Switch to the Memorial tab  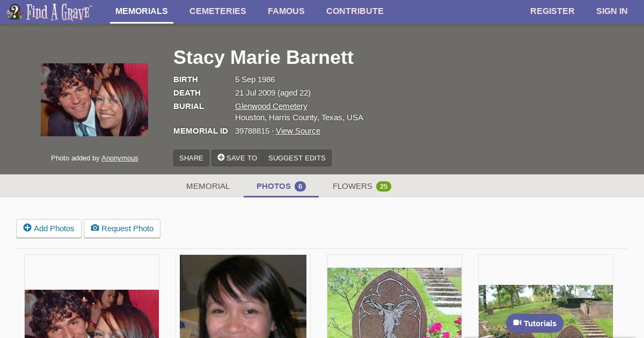point(208,186)
